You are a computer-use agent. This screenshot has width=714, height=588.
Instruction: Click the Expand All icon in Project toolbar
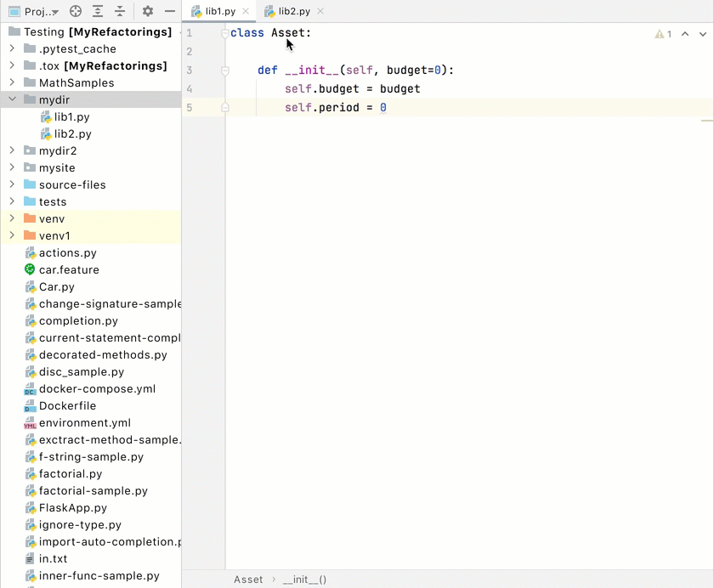98,11
